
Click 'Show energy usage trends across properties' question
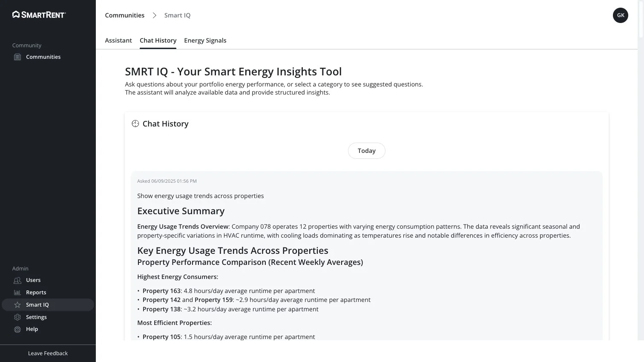point(201,196)
